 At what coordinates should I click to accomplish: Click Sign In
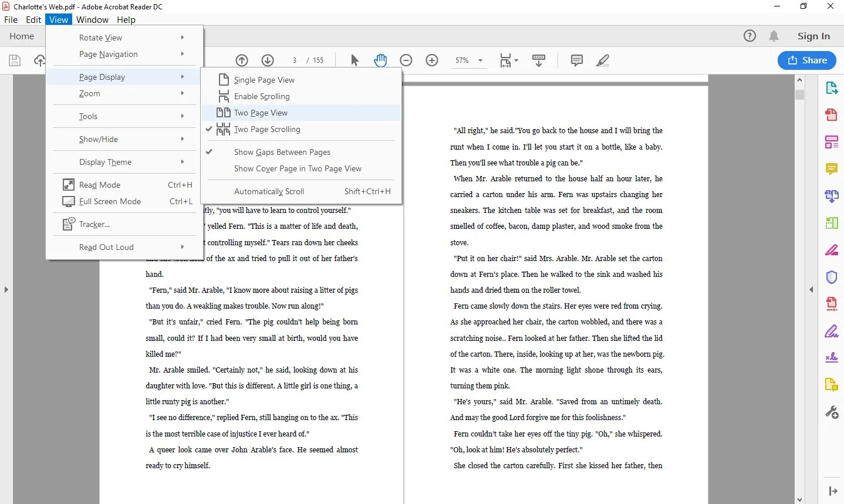coord(813,36)
